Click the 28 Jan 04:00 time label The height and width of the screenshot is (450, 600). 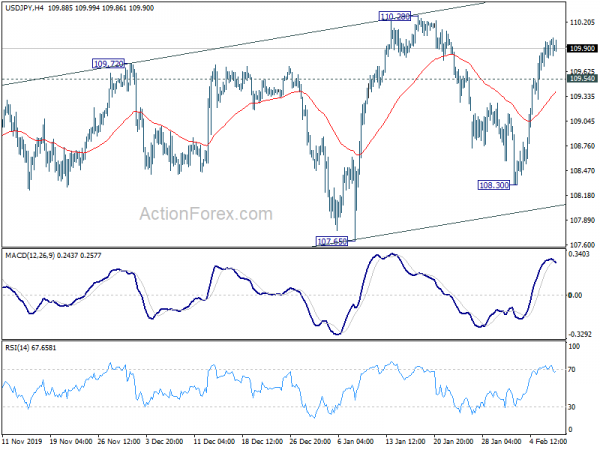click(x=502, y=441)
